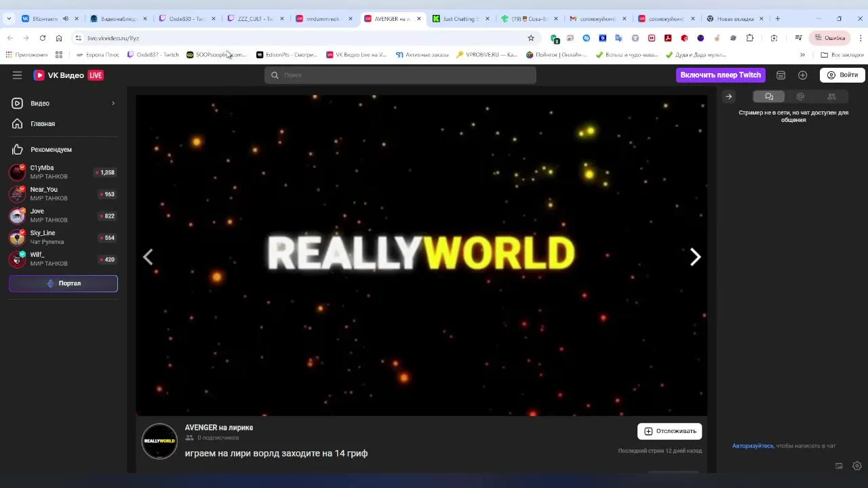Click the address bar live.vkvideo.ru URL

[113, 38]
